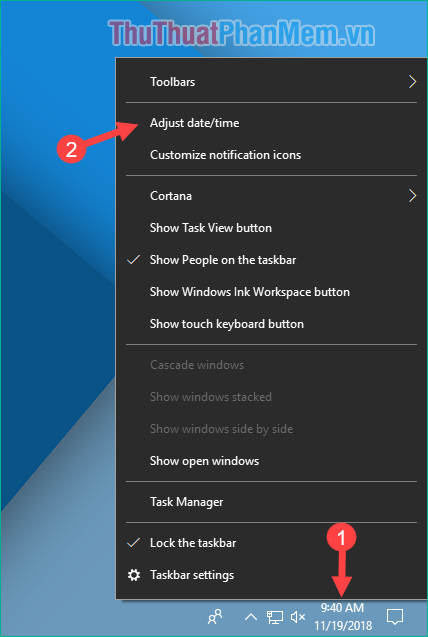Image resolution: width=428 pixels, height=637 pixels.
Task: Click the taskbar clock showing 9:40 AM
Action: click(342, 608)
